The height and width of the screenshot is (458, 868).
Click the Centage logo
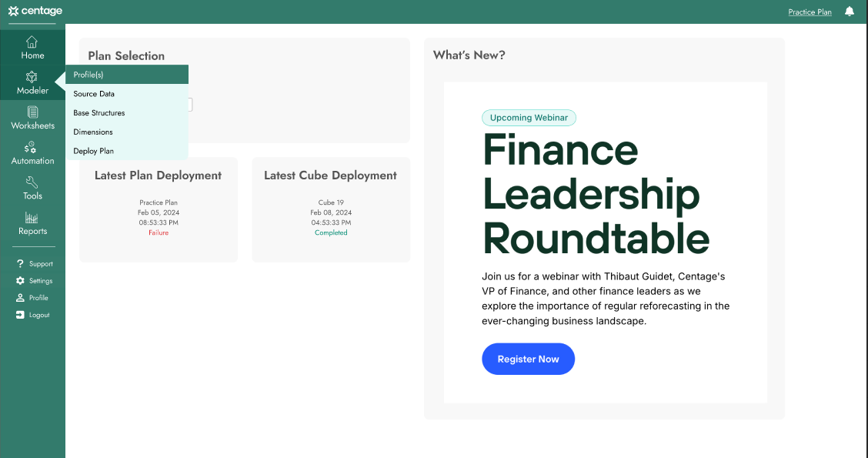tap(35, 11)
